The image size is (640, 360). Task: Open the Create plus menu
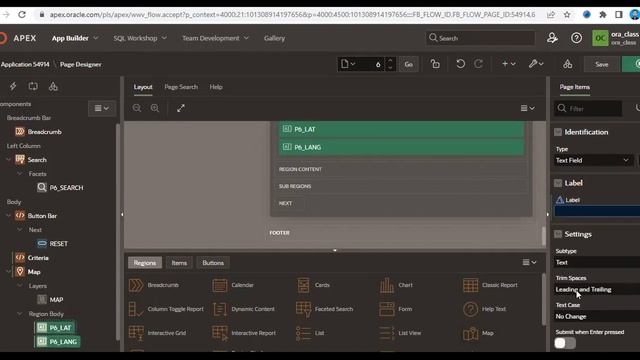509,64
